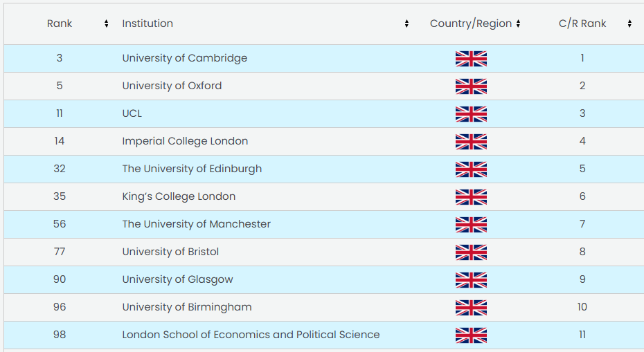Click the UK flag in the Oxford row

tap(471, 86)
